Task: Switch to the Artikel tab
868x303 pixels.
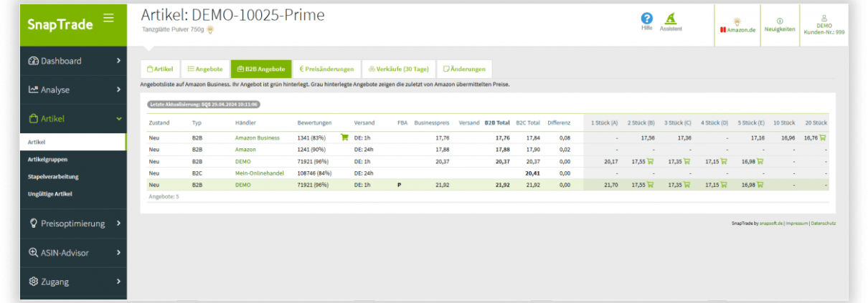Action: coord(159,69)
